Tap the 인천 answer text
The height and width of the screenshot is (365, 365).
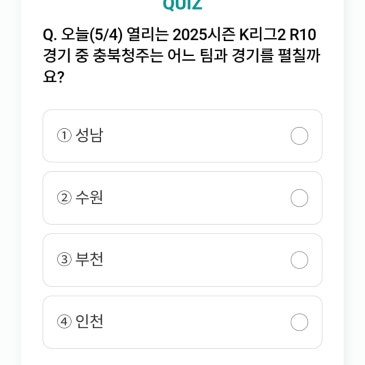coord(89,322)
